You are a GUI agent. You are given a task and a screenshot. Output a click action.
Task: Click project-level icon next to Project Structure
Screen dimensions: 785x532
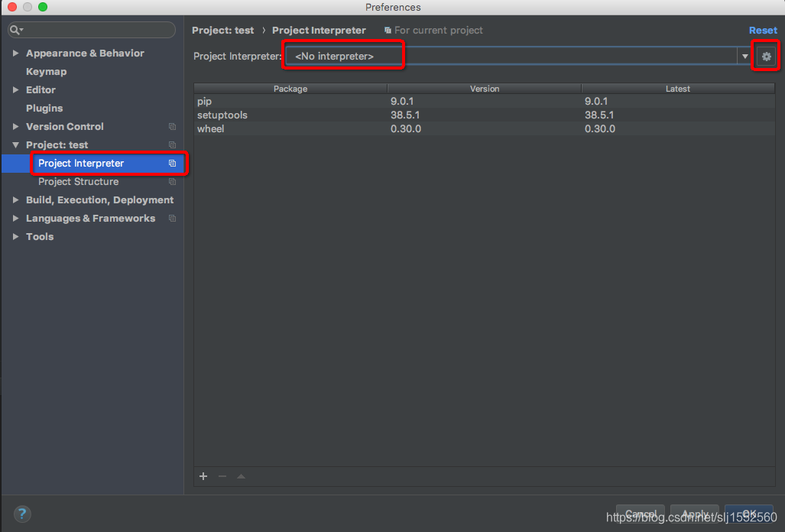tap(172, 182)
